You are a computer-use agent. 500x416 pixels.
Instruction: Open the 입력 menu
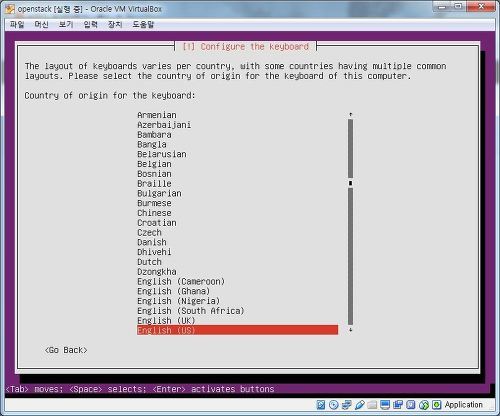point(91,24)
